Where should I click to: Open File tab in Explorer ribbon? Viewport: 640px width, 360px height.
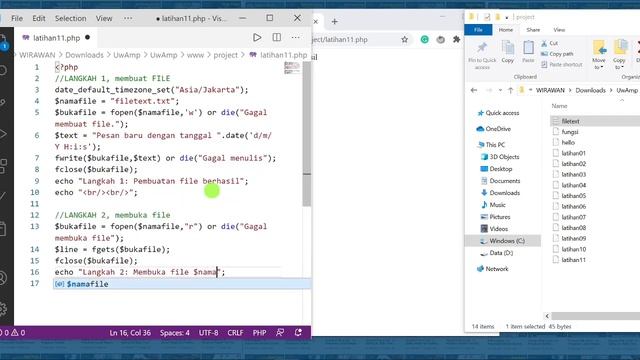(x=478, y=30)
